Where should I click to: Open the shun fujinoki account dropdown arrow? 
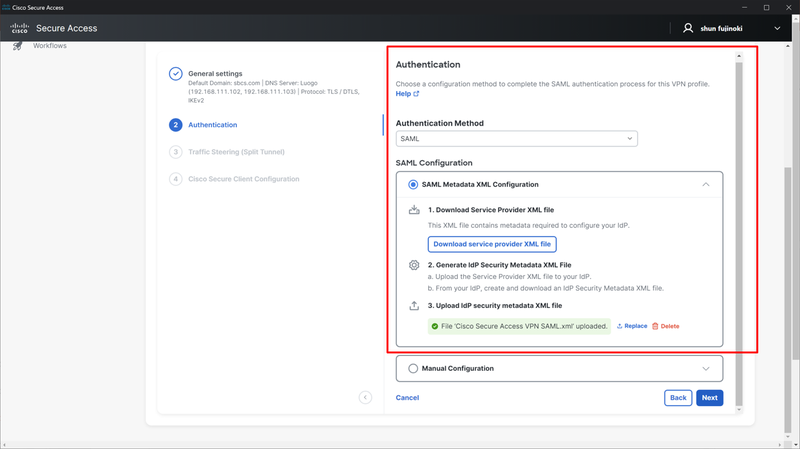tap(777, 29)
